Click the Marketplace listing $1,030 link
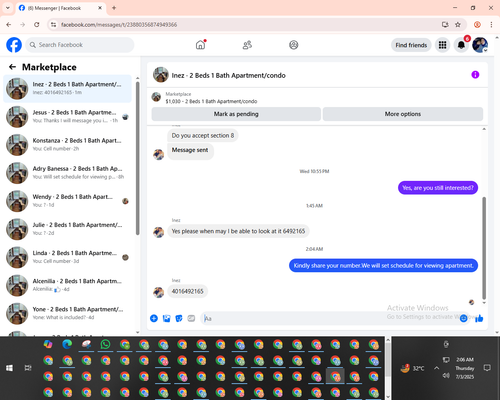 point(211,101)
